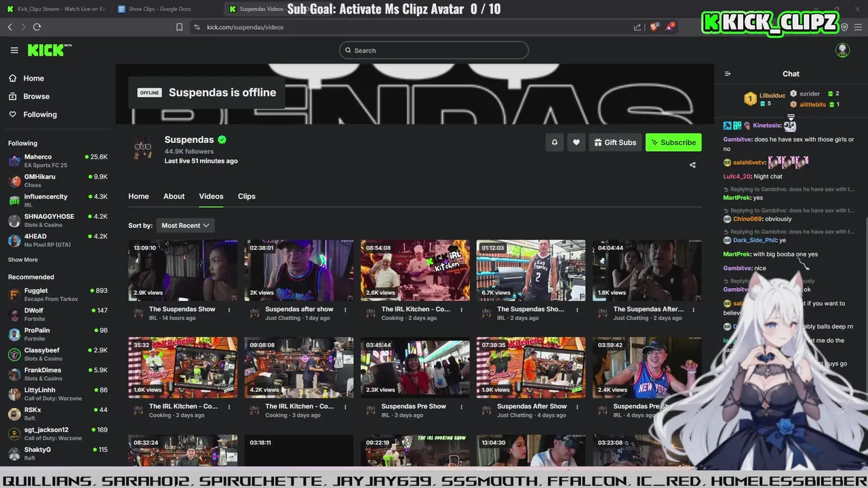Select the Videos tab
Viewport: 868px width, 488px height.
[211, 196]
